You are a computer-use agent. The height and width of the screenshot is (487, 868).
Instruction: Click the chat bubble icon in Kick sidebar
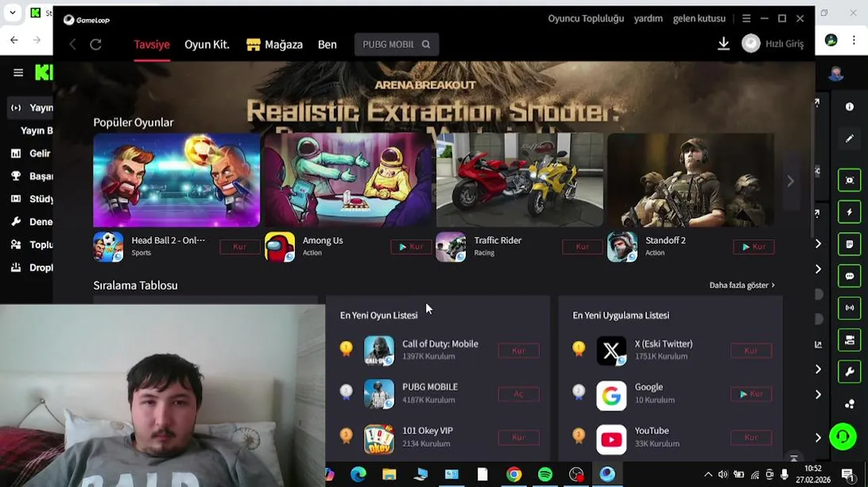tap(850, 276)
